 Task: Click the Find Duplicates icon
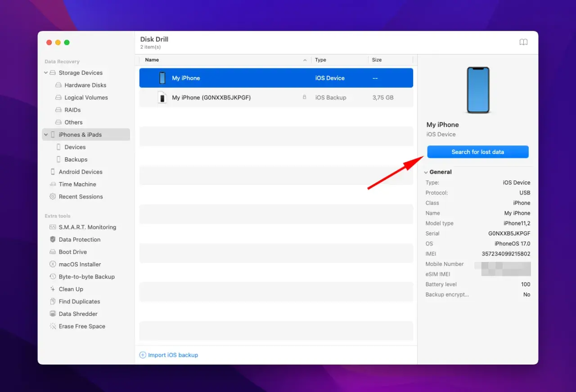pos(53,302)
